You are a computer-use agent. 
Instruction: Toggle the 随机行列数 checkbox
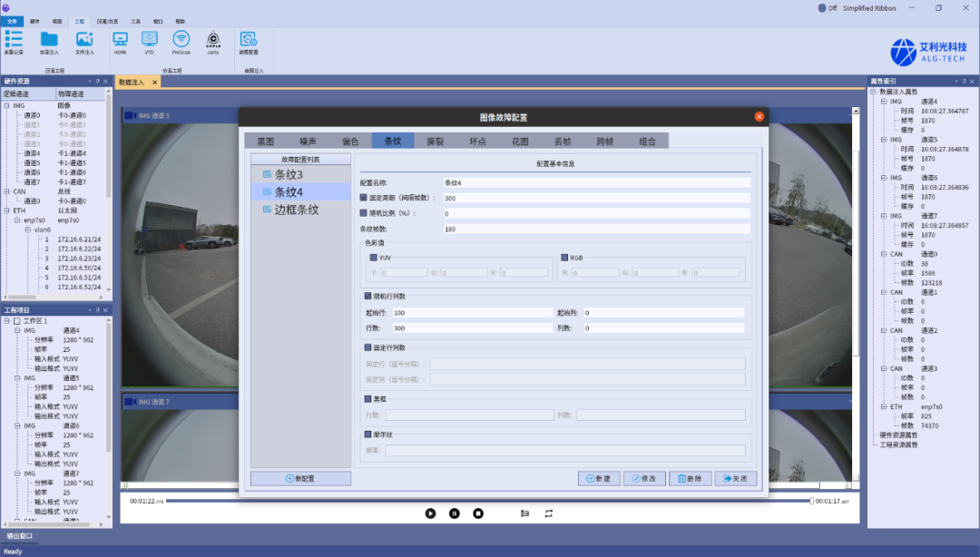click(x=368, y=297)
